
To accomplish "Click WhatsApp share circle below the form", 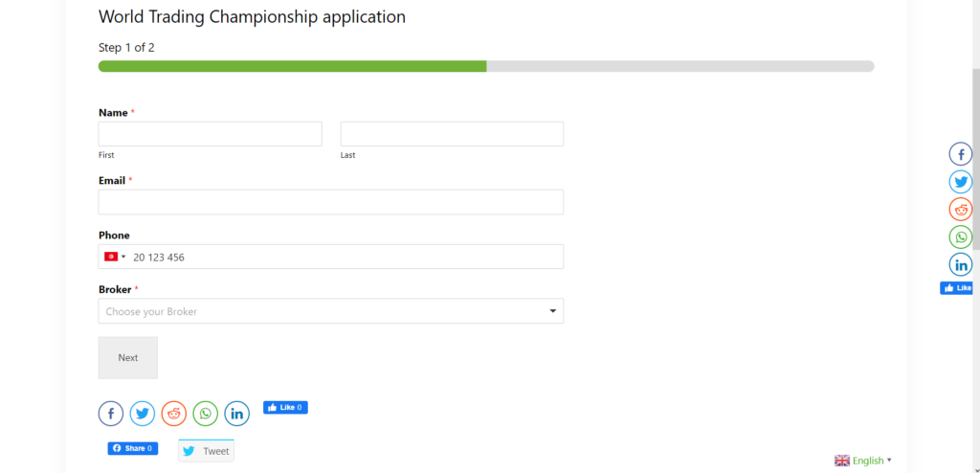I will (206, 414).
